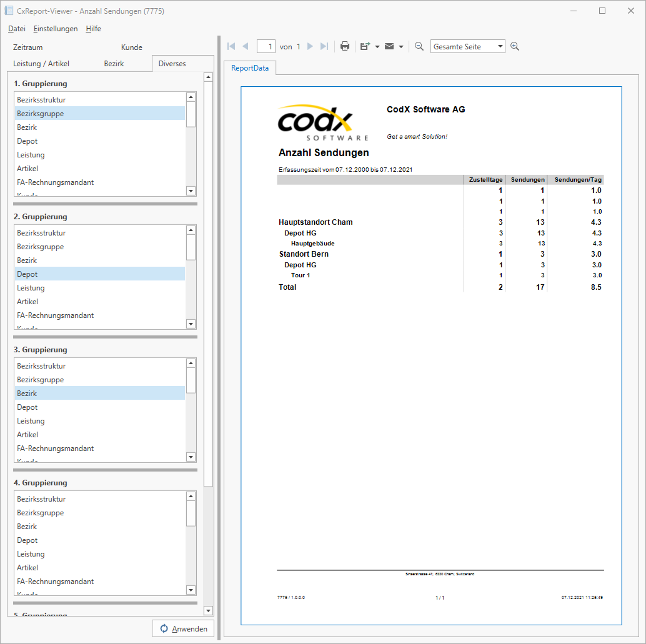Go to the next page icon
This screenshot has width=646, height=644.
pyautogui.click(x=309, y=46)
